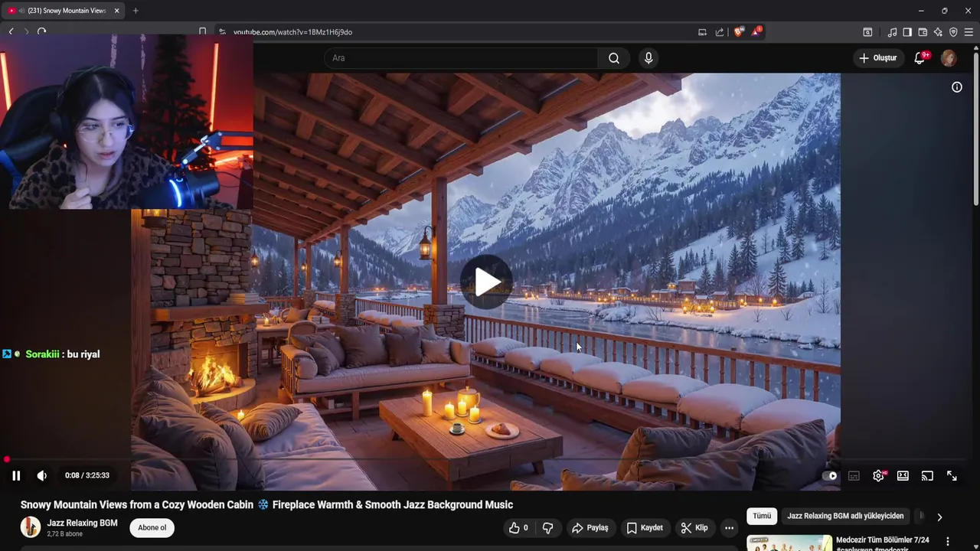Save video with Kaydet button

(x=645, y=528)
